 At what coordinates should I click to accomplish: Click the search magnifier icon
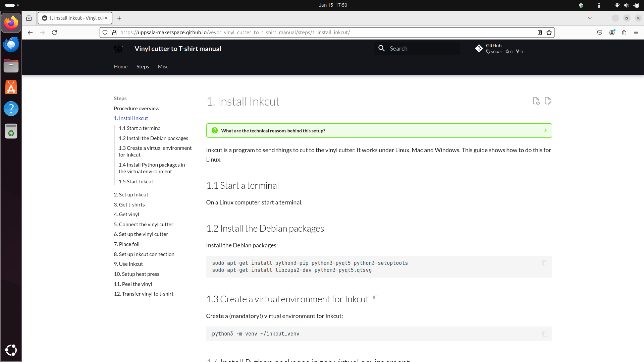pyautogui.click(x=382, y=49)
